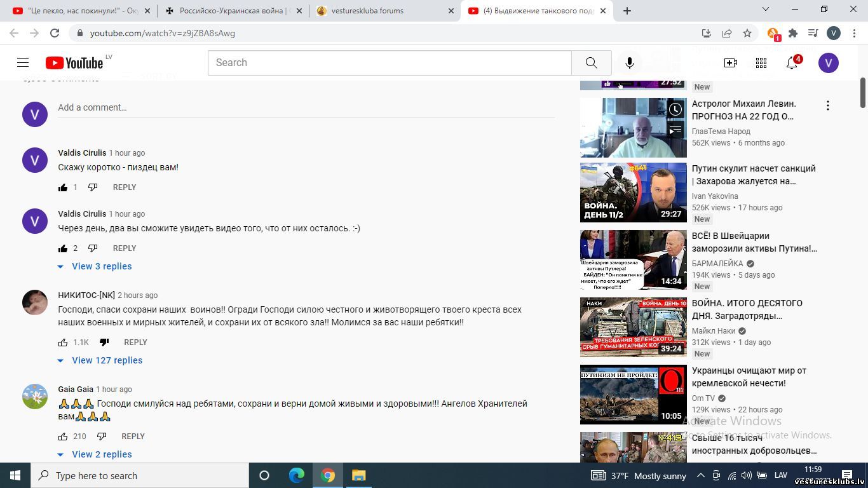The width and height of the screenshot is (868, 488).
Task: Open the Украинцы очищают мир video thumbnail
Action: coord(634,395)
